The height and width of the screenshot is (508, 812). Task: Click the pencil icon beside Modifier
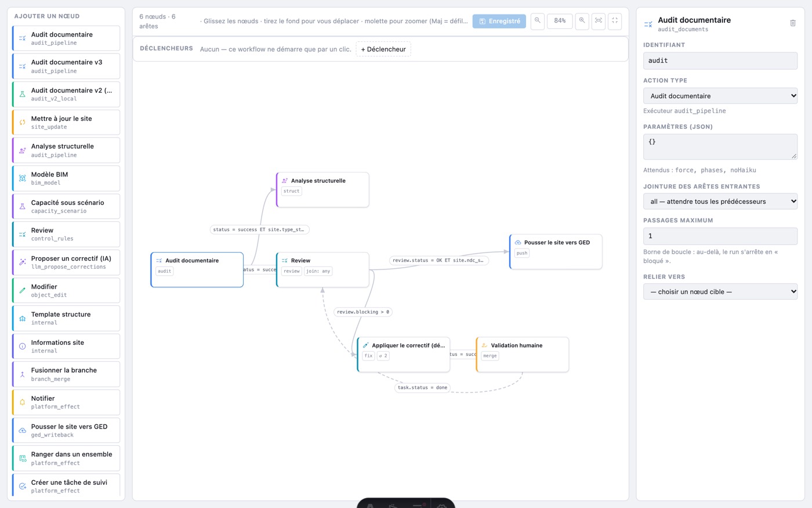[22, 290]
